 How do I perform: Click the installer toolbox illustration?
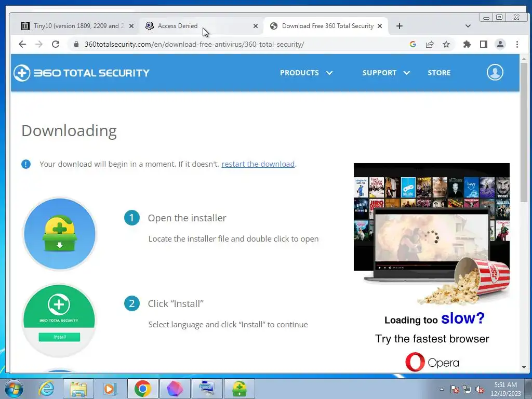[60, 234]
